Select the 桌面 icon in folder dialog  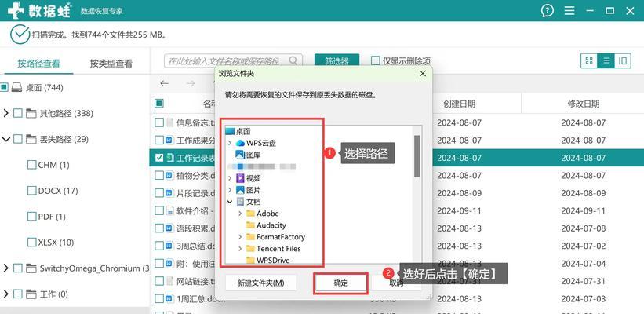[230, 132]
